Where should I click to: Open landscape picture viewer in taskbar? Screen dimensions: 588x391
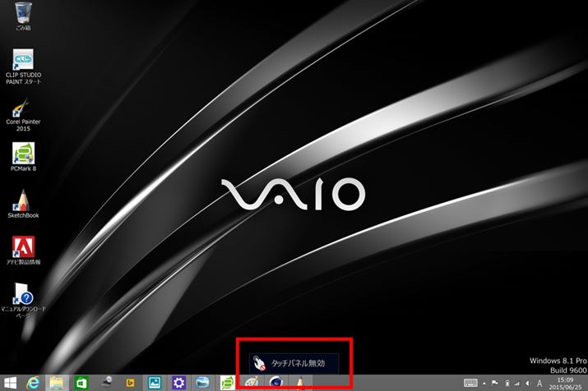(203, 383)
